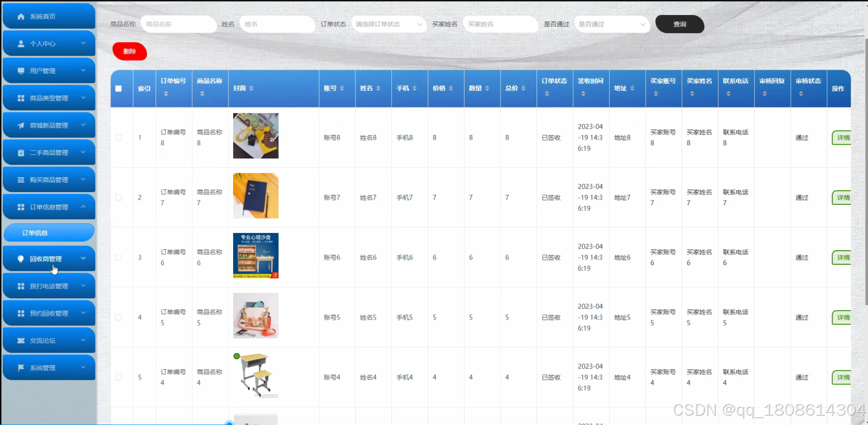Viewport: 868px width, 425px height.
Task: Open the 订单状态 filter dropdown
Action: (x=389, y=24)
